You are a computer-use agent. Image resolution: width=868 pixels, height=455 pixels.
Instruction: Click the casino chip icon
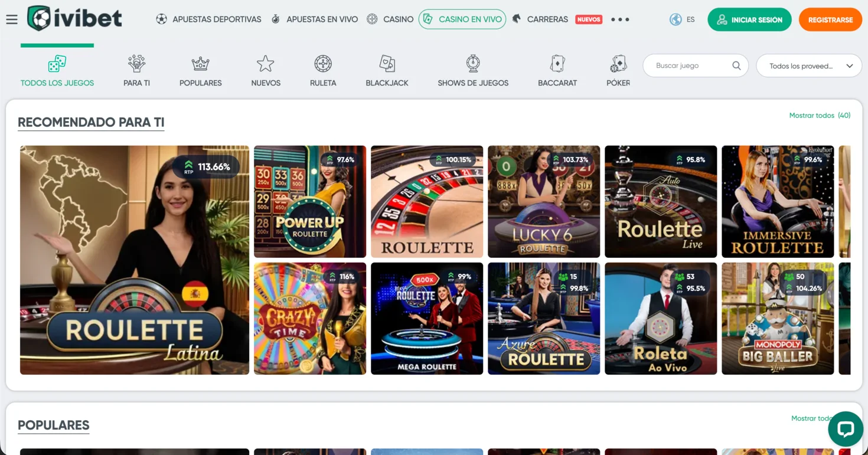(x=372, y=19)
